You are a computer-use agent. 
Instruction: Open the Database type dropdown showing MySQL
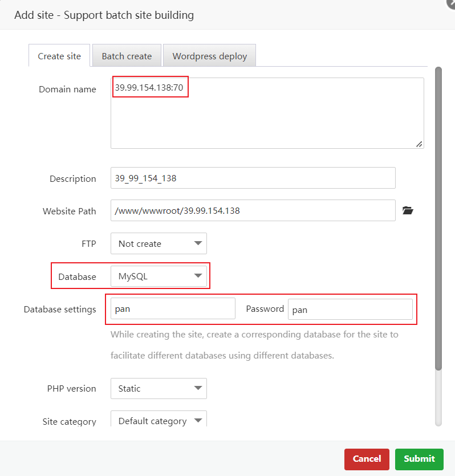(159, 276)
